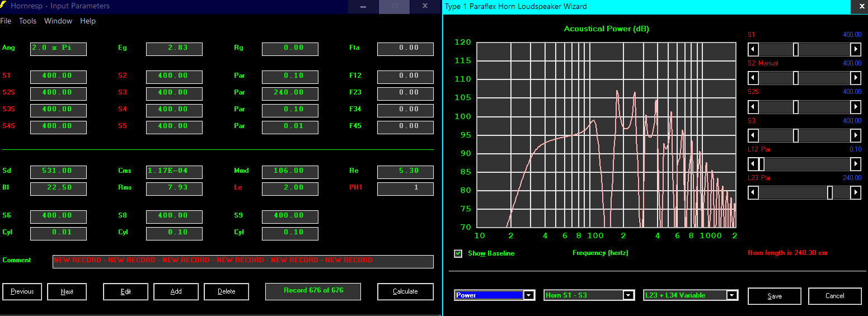The image size is (868, 316).
Task: Click the L23 Par slider thumb
Action: [x=830, y=192]
